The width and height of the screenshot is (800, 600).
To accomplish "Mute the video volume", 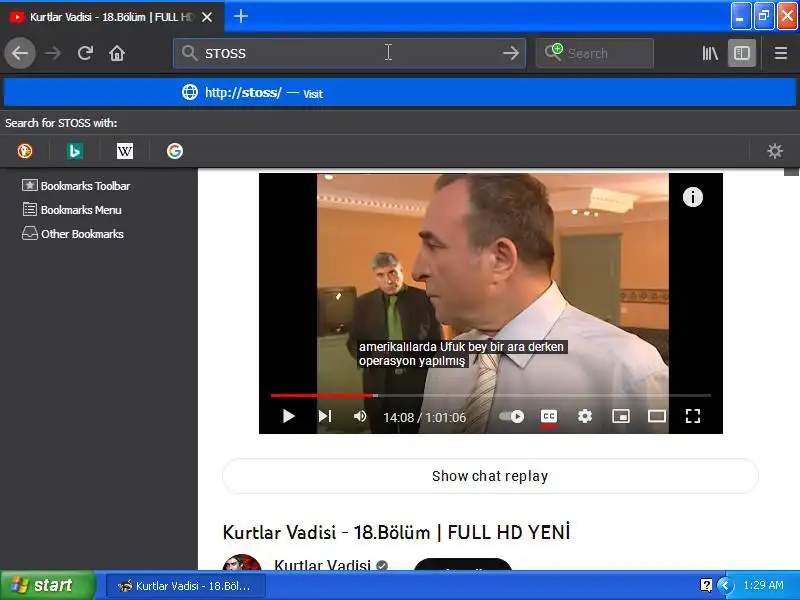I will (x=360, y=416).
